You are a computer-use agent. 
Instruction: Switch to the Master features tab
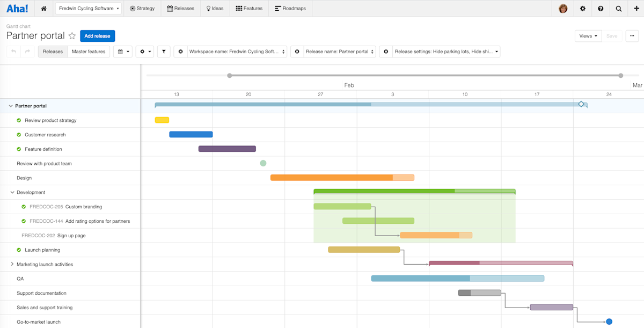[x=89, y=51]
